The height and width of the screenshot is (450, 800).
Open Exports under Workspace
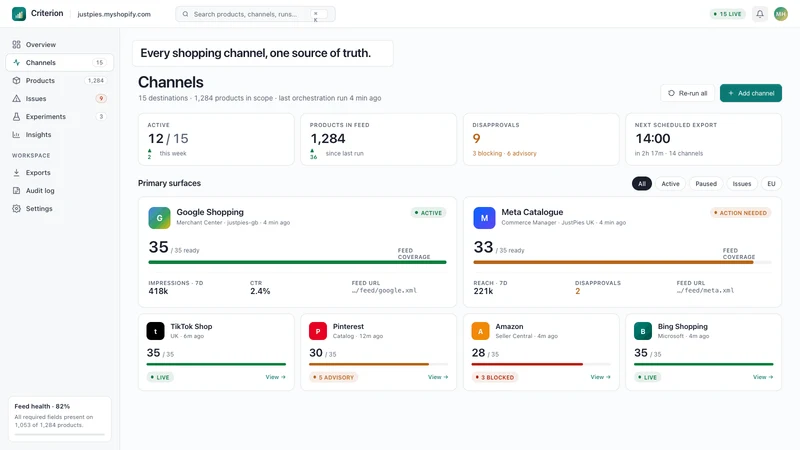pyautogui.click(x=60, y=172)
